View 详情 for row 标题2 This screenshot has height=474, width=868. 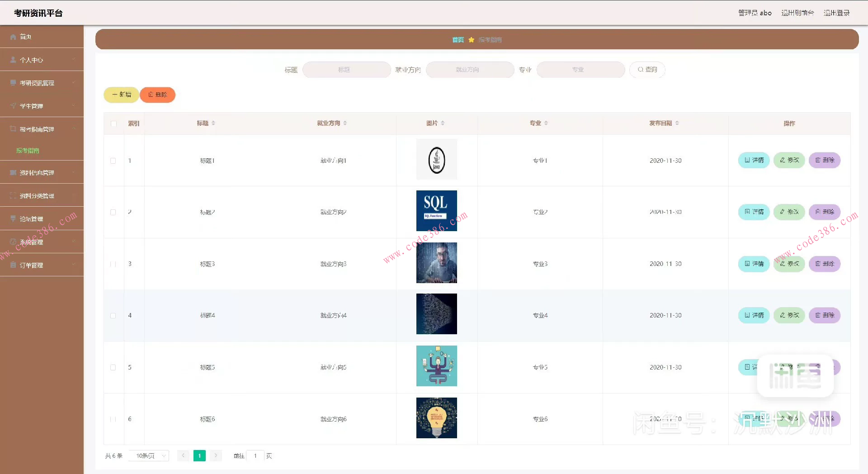point(754,212)
